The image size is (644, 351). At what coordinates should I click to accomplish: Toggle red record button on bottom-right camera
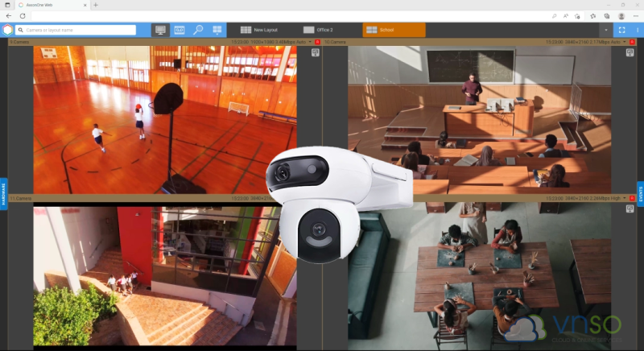tap(632, 197)
